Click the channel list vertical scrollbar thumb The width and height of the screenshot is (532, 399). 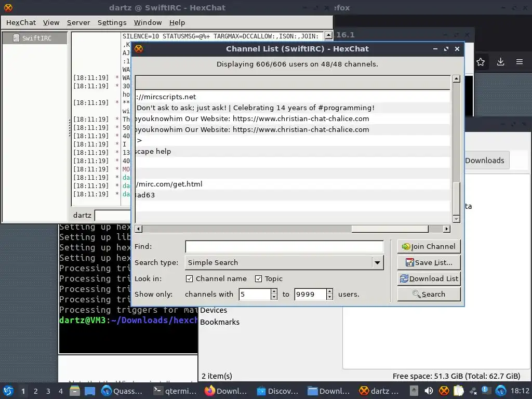(456, 198)
